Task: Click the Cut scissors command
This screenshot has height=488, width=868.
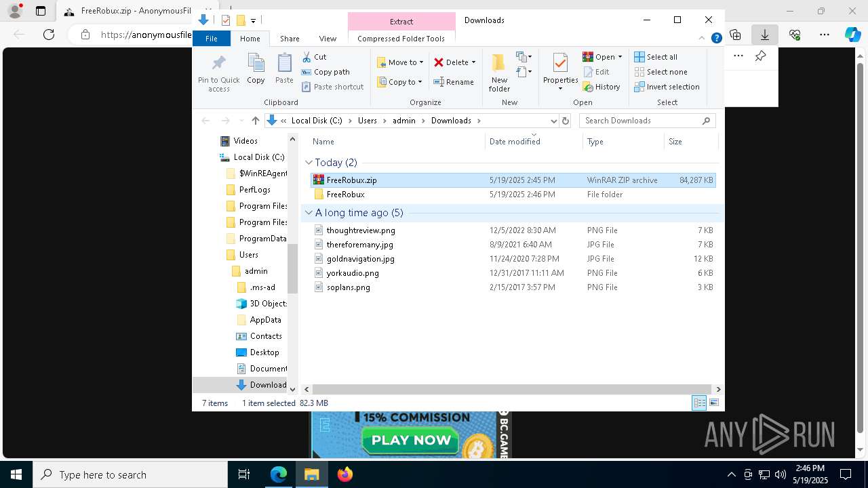Action: coord(314,57)
